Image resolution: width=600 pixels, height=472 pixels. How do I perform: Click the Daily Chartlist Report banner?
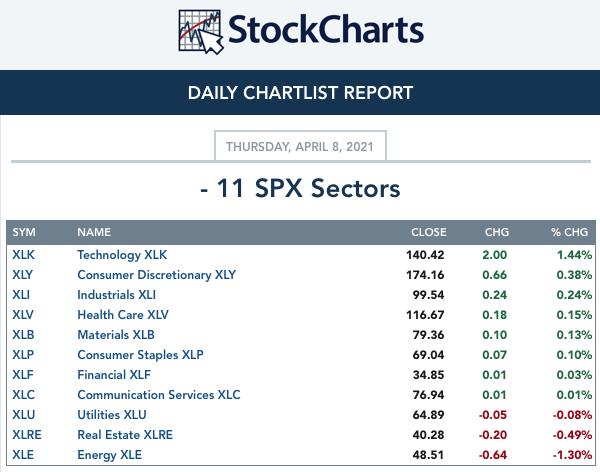[300, 92]
